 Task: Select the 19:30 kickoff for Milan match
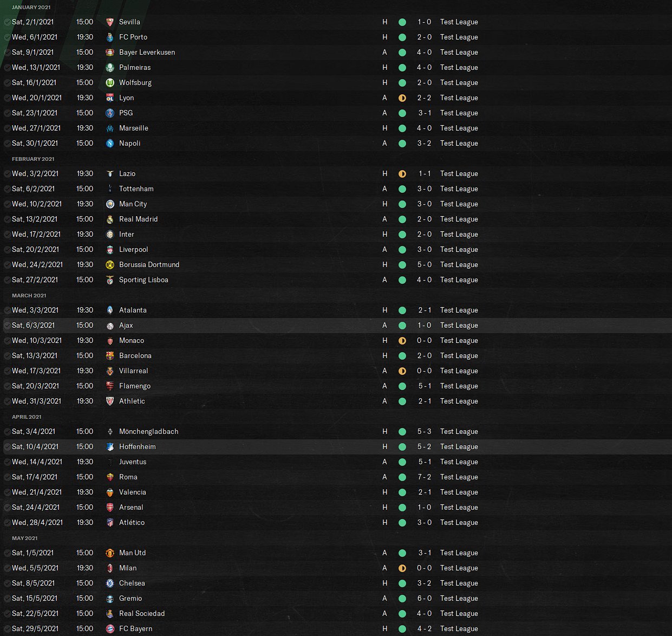[85, 568]
